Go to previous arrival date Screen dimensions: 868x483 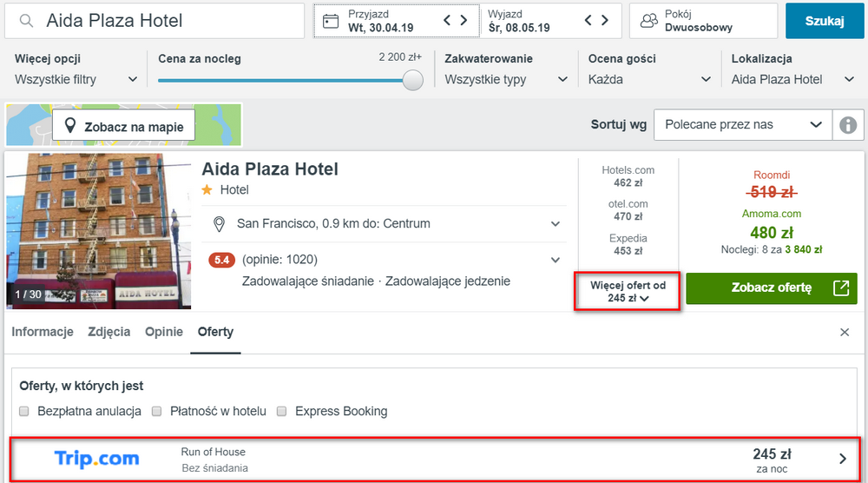coord(447,21)
